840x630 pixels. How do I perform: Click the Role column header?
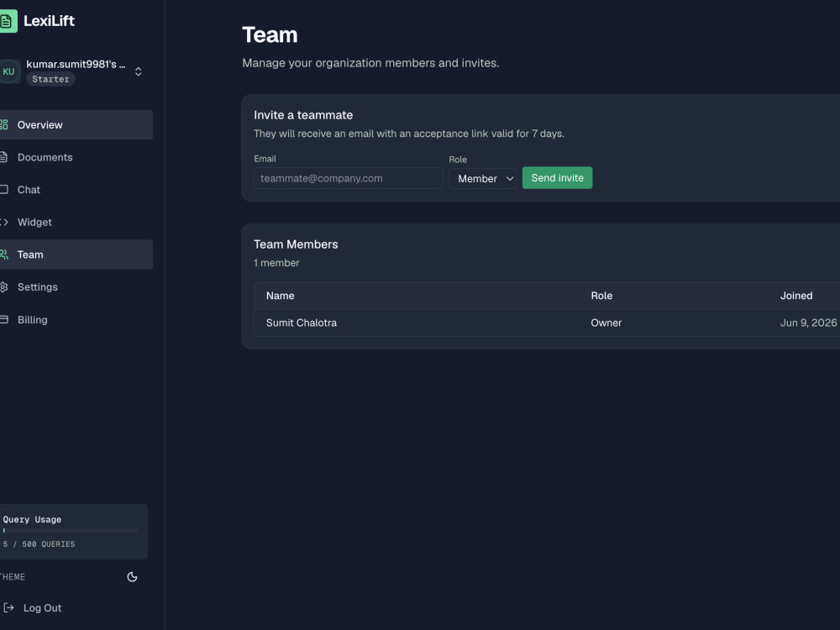click(601, 296)
